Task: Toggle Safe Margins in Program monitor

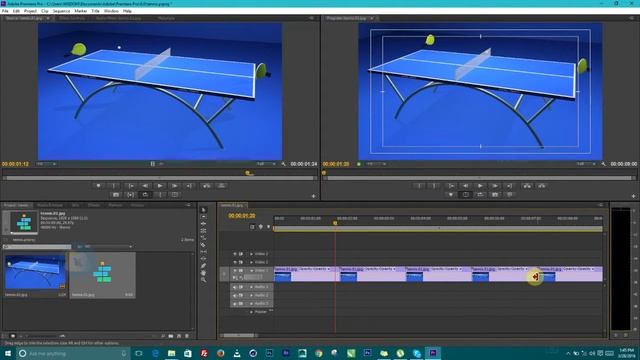Action: (x=466, y=195)
